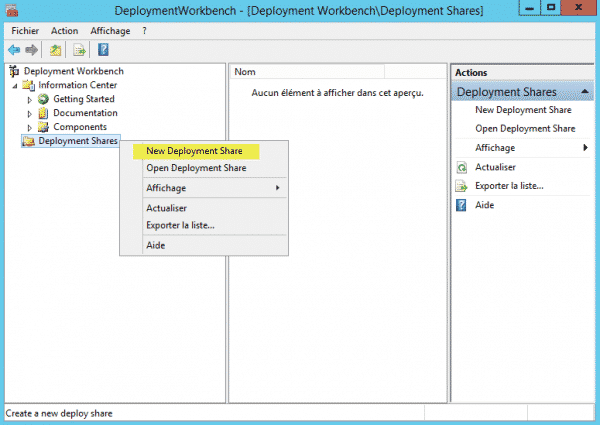Viewport: 600px width, 425px height.
Task: Click the Deployment Shares folder icon in tree
Action: click(27, 141)
